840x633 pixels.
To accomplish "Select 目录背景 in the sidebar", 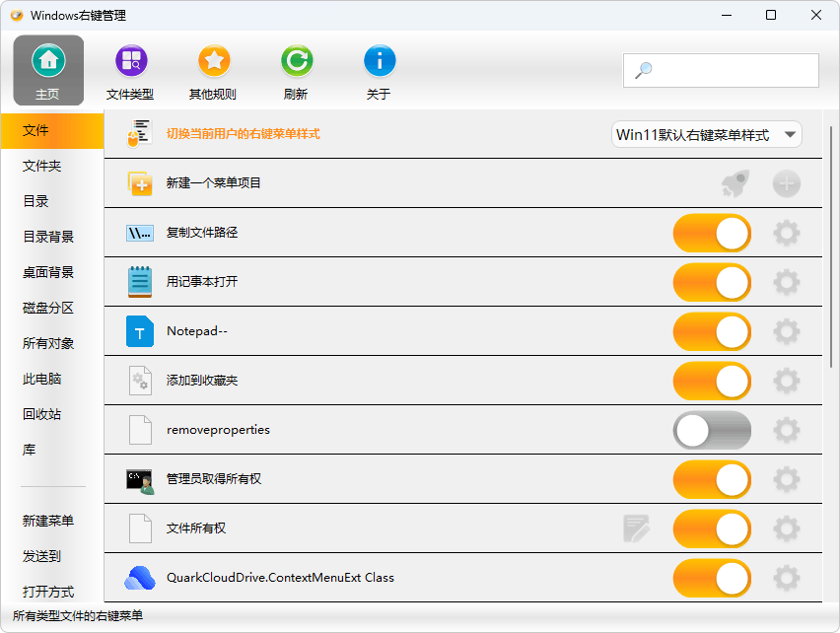I will click(48, 237).
